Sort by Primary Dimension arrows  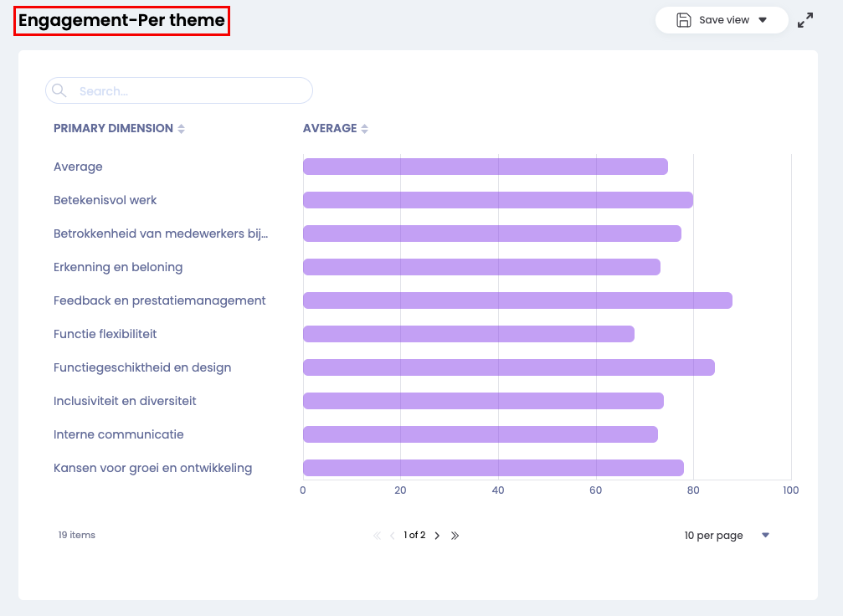point(182,129)
